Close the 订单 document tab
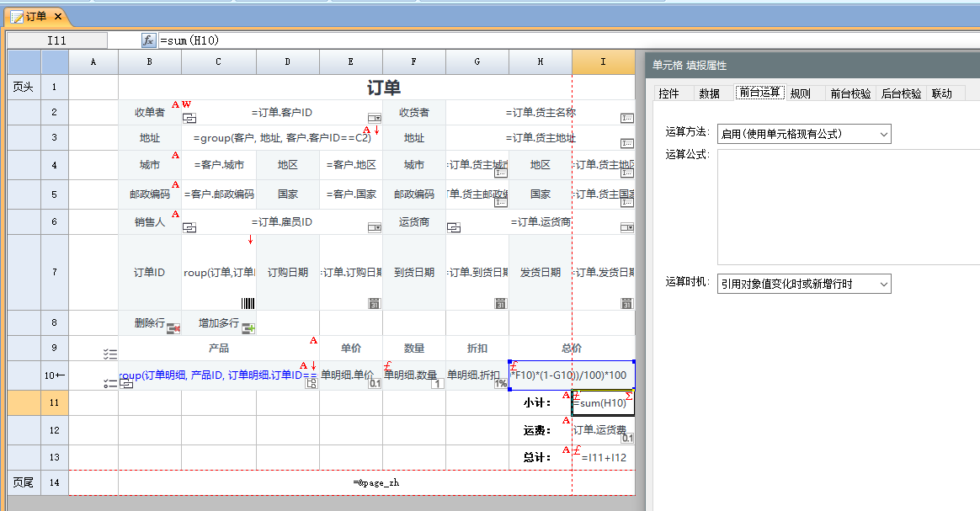The image size is (980, 511). point(57,17)
